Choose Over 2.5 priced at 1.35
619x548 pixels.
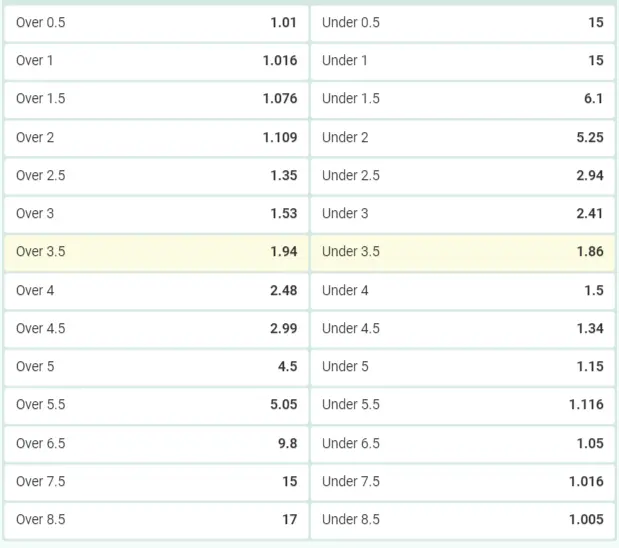point(156,175)
